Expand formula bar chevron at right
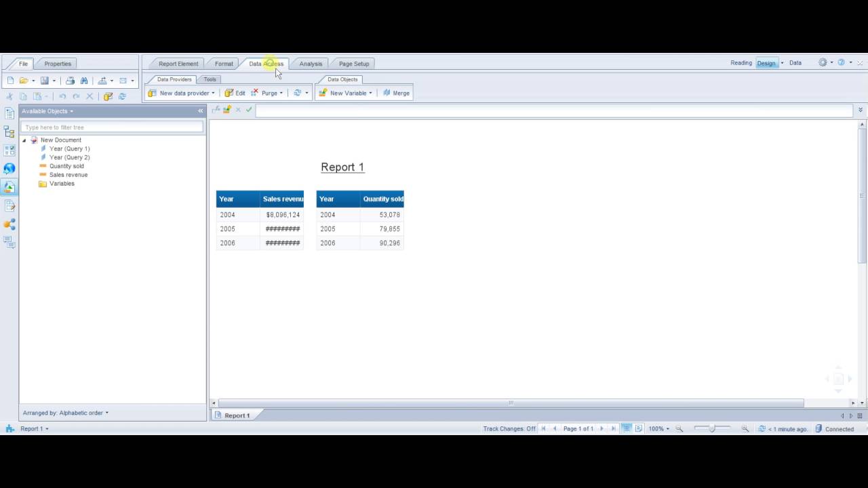 click(861, 110)
